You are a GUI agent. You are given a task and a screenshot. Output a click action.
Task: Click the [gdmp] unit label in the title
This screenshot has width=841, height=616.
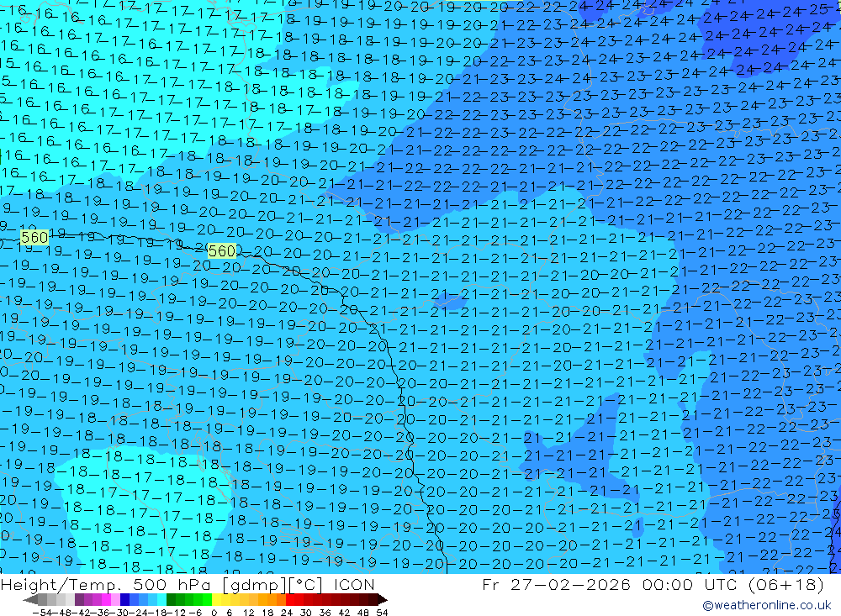(254, 584)
